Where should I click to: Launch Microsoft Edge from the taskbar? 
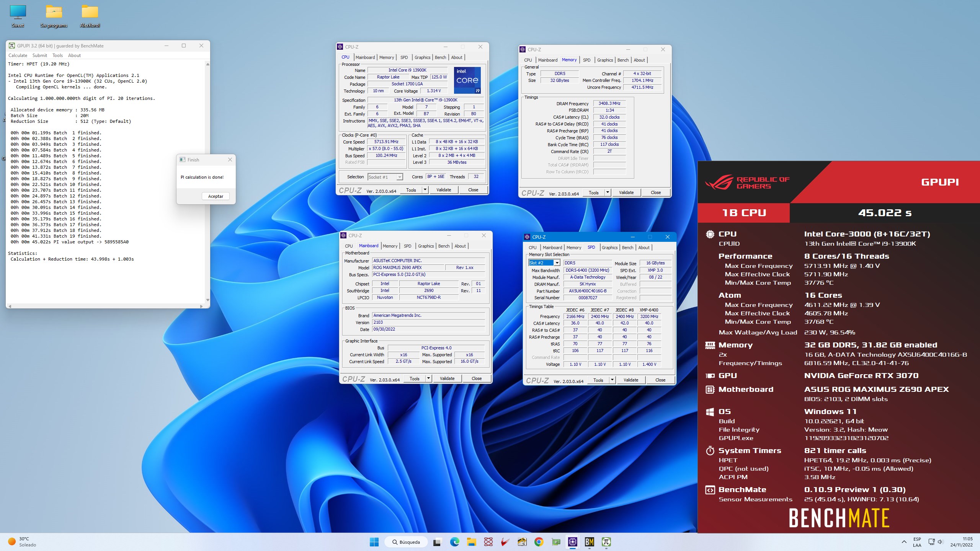454,542
